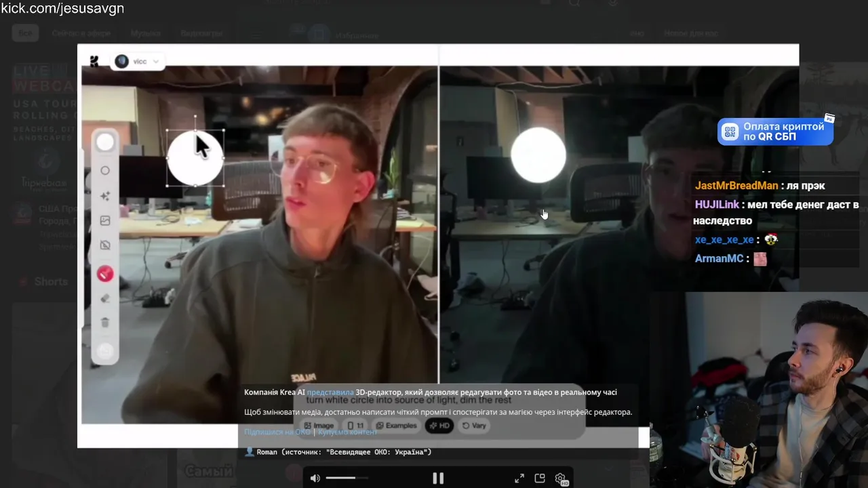
Task: Select the white color circle in Krea toolbar
Action: (105, 142)
